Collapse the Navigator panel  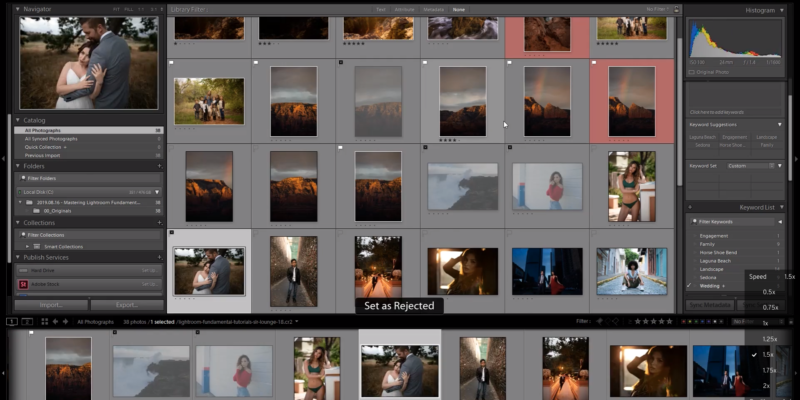click(18, 9)
